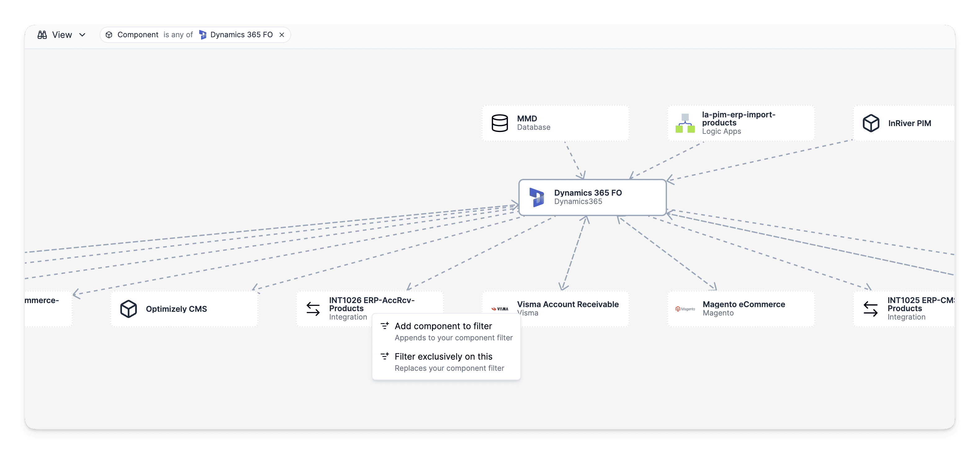Click the Dynamics logo in filter chip

203,35
